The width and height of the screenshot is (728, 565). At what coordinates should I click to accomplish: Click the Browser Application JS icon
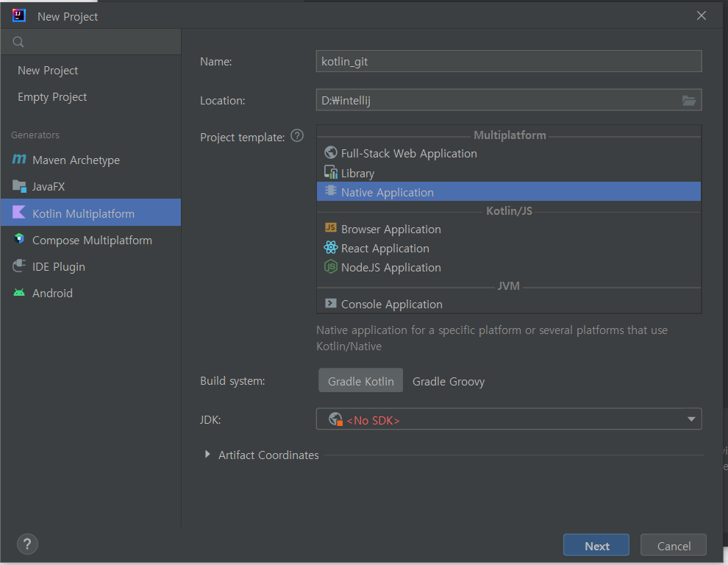click(331, 227)
